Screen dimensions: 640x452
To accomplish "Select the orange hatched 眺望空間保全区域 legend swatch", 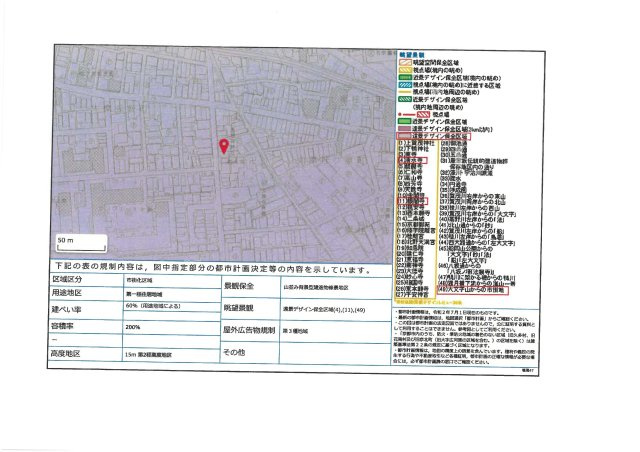I will click(406, 63).
